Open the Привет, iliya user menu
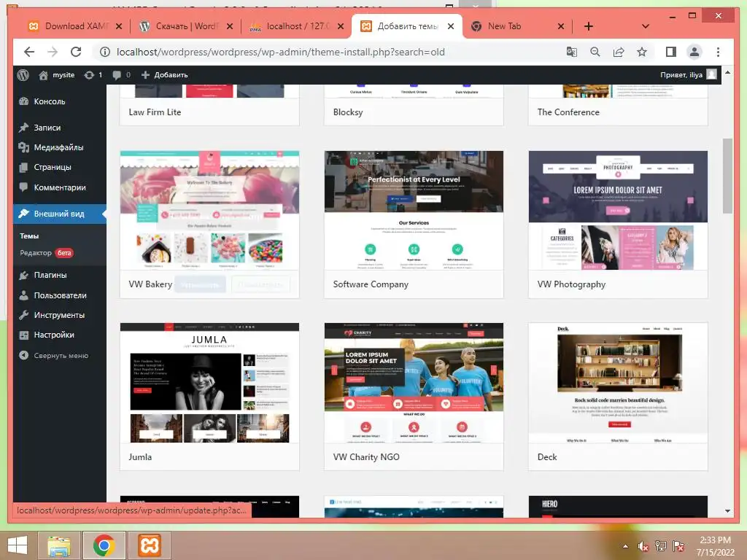This screenshot has width=747, height=560. click(688, 75)
